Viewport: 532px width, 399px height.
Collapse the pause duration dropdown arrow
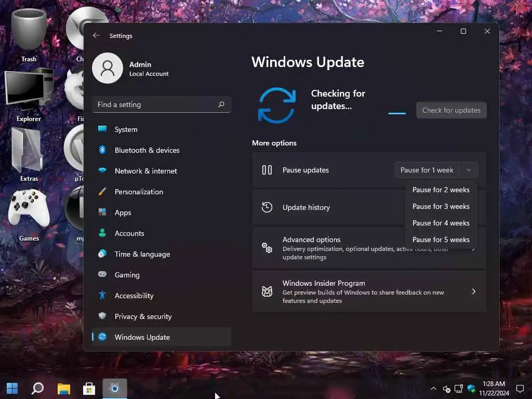click(469, 170)
